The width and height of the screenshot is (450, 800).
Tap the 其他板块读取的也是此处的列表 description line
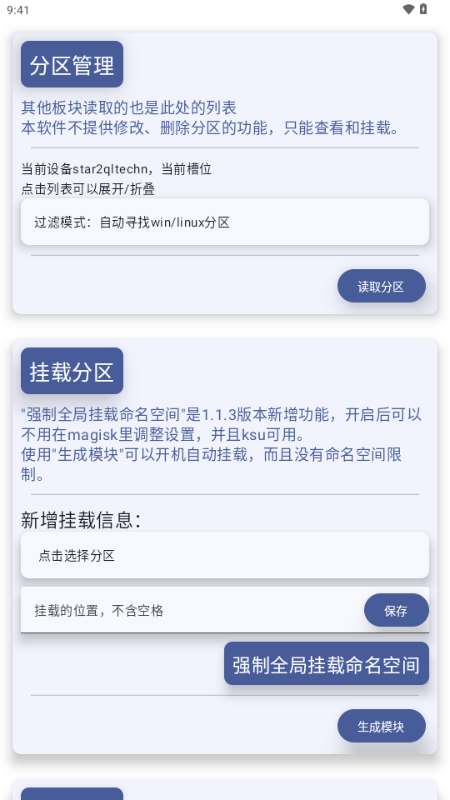coord(129,108)
